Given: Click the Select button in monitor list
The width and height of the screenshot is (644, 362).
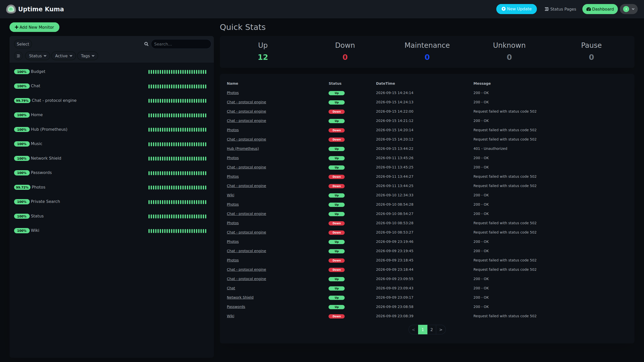Looking at the screenshot, I should (x=23, y=44).
